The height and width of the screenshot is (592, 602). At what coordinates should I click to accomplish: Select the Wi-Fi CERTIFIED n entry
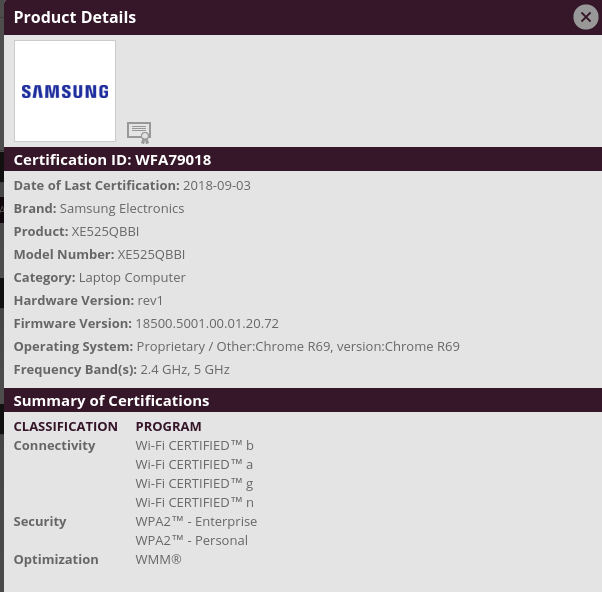[194, 503]
